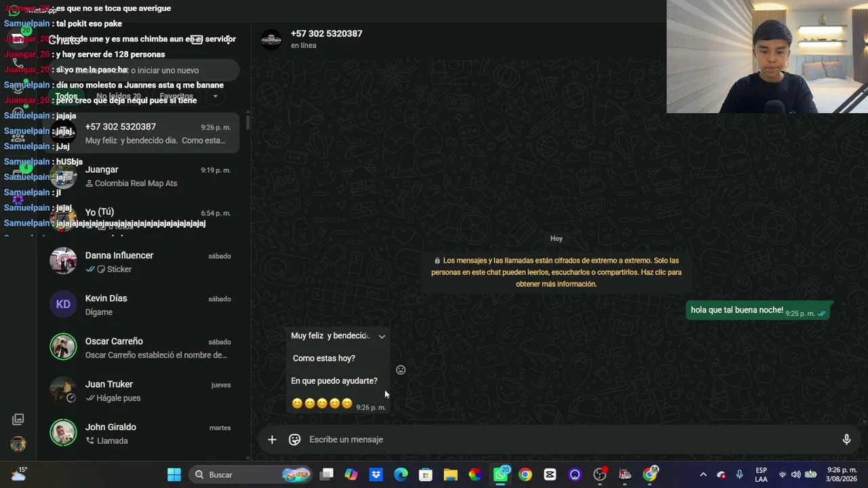Open Microsoft Store from the taskbar
868x488 pixels.
coord(426,474)
